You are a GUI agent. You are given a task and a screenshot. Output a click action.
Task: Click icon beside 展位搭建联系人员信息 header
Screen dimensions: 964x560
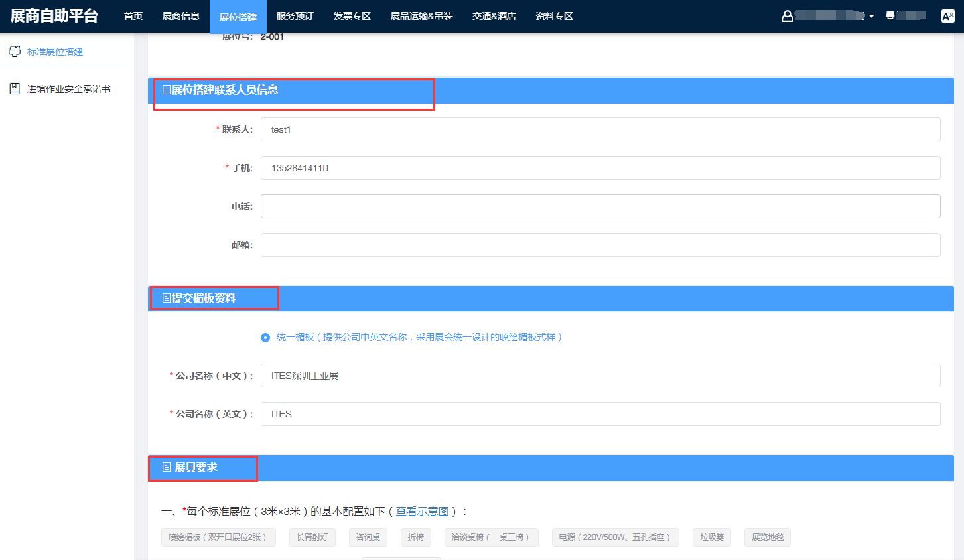(167, 90)
